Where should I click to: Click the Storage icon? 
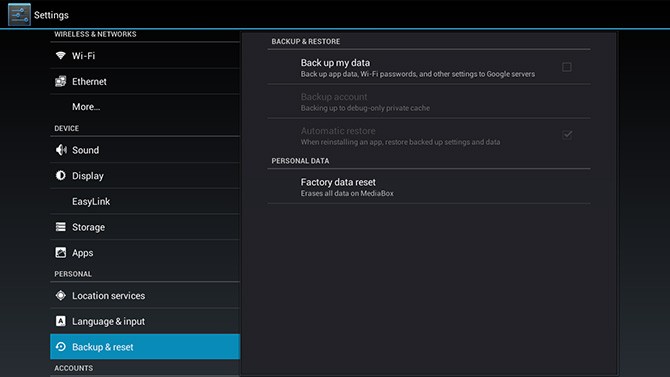coord(61,227)
